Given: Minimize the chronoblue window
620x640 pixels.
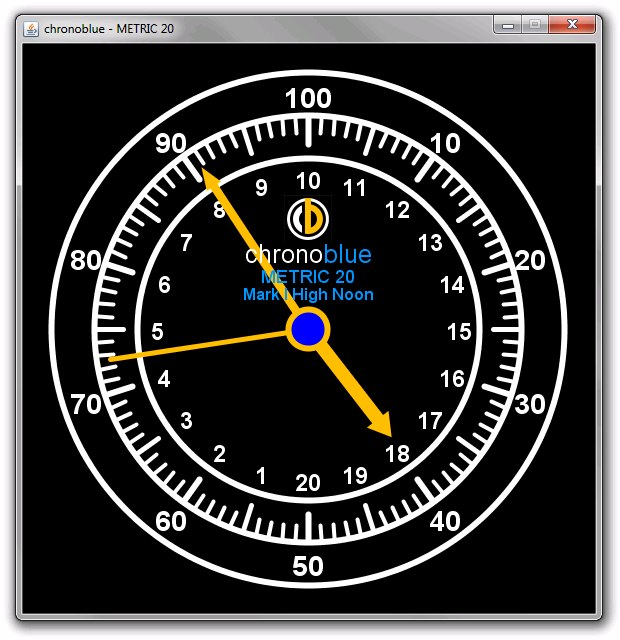Looking at the screenshot, I should (508, 26).
